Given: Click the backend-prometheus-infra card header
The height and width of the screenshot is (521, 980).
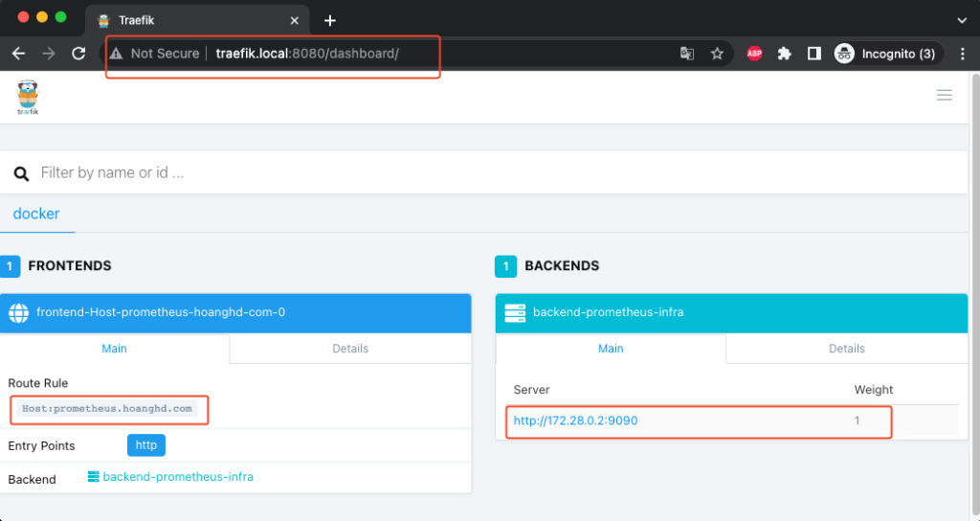Looking at the screenshot, I should [731, 313].
